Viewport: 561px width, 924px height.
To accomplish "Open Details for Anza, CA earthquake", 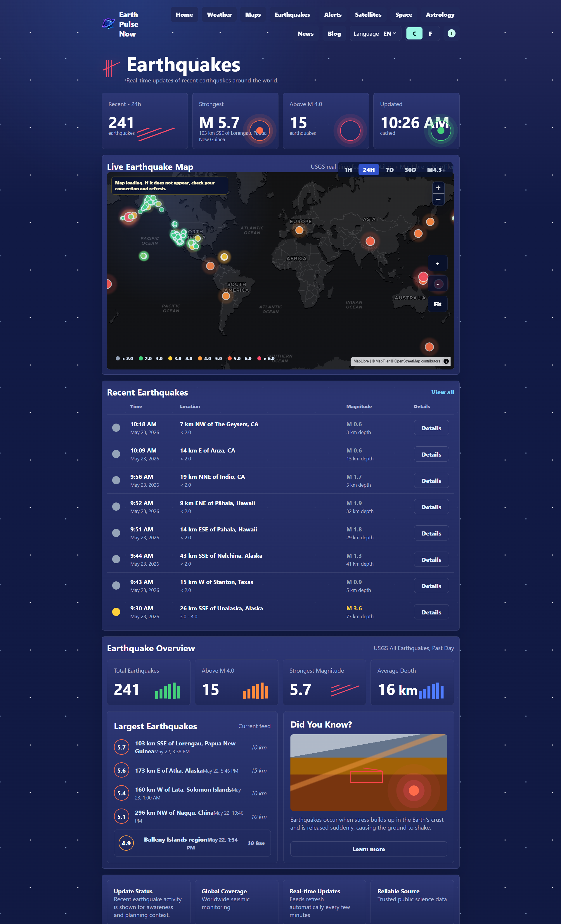I will [431, 454].
